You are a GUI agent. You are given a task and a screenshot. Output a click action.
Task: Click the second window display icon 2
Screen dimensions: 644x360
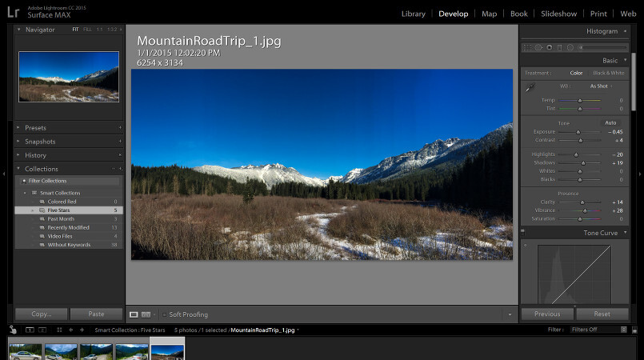coord(42,330)
